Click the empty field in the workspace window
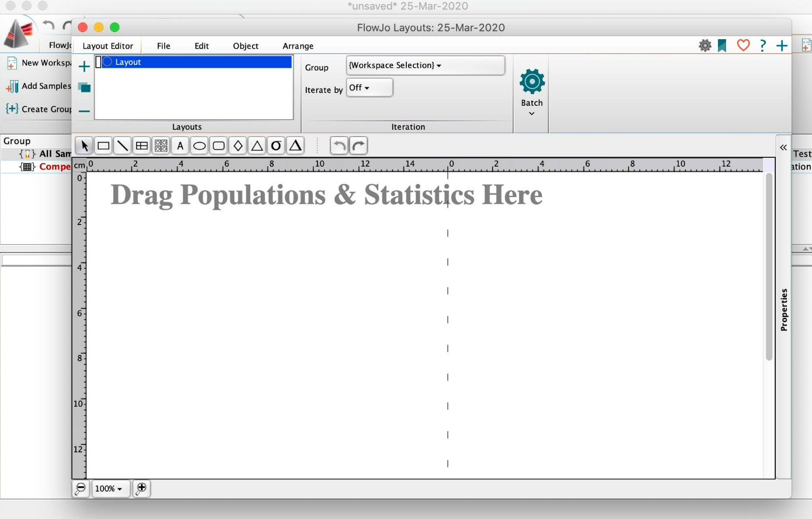812x519 pixels. pos(36,260)
